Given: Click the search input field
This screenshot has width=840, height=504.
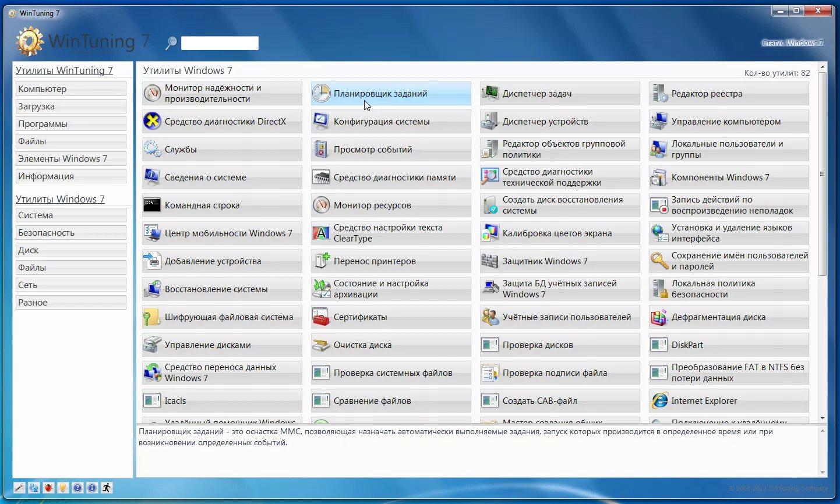Looking at the screenshot, I should tap(220, 43).
